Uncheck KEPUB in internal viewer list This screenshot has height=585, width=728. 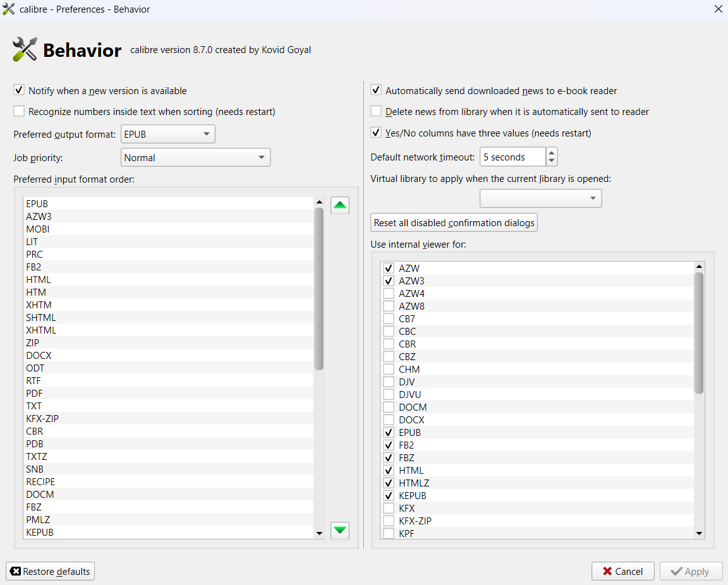(389, 495)
